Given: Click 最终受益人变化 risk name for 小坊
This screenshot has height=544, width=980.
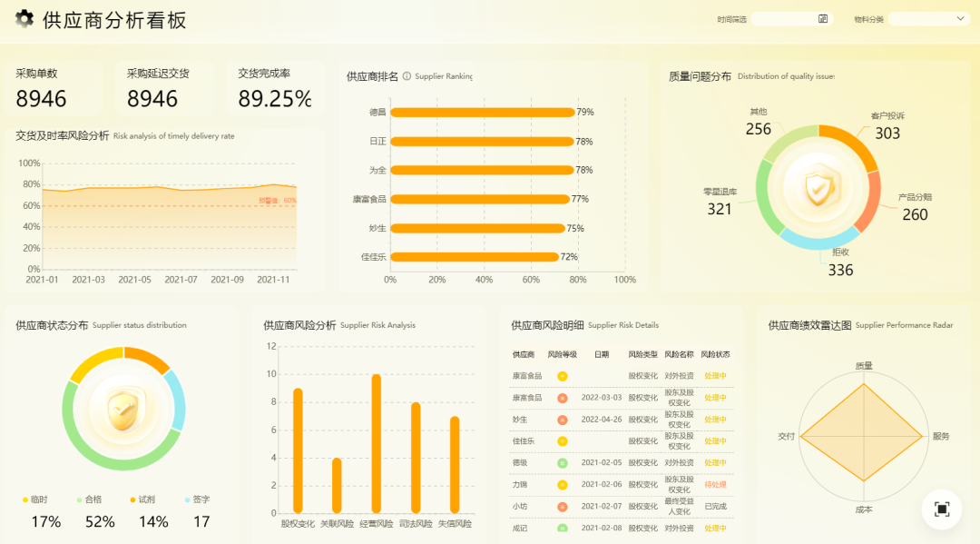Looking at the screenshot, I should (679, 507).
